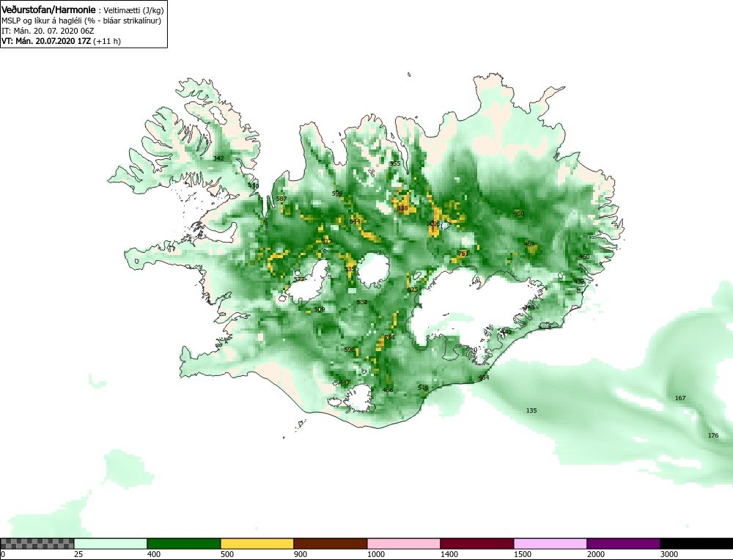Click the map value 432
This screenshot has width=733, height=560.
point(579,282)
